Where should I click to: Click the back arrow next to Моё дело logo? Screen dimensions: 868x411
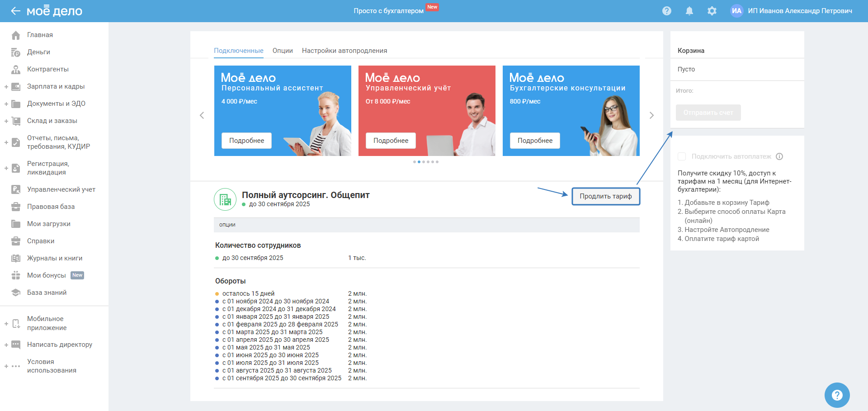point(16,11)
